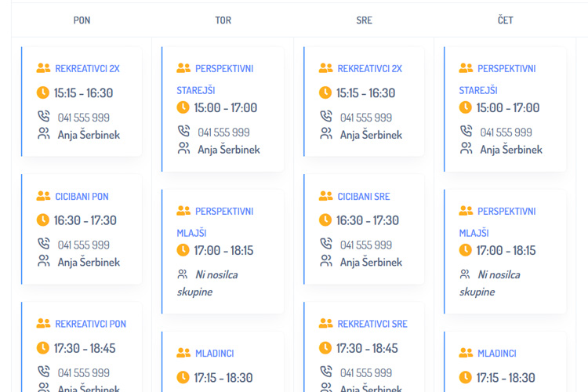Click group icon beside Thursday MLADINCI
Screen dimensions: 588x392
click(466, 354)
